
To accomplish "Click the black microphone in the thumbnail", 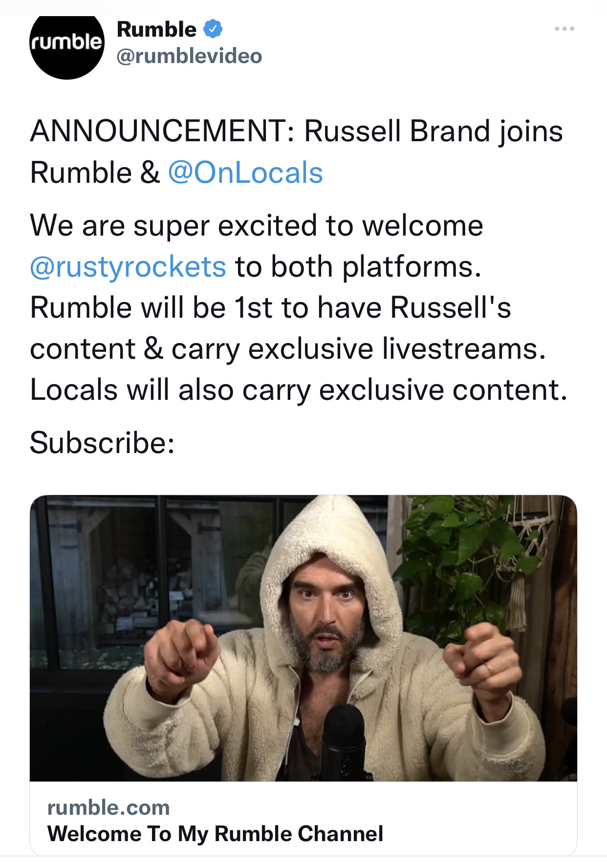I will point(345,741).
